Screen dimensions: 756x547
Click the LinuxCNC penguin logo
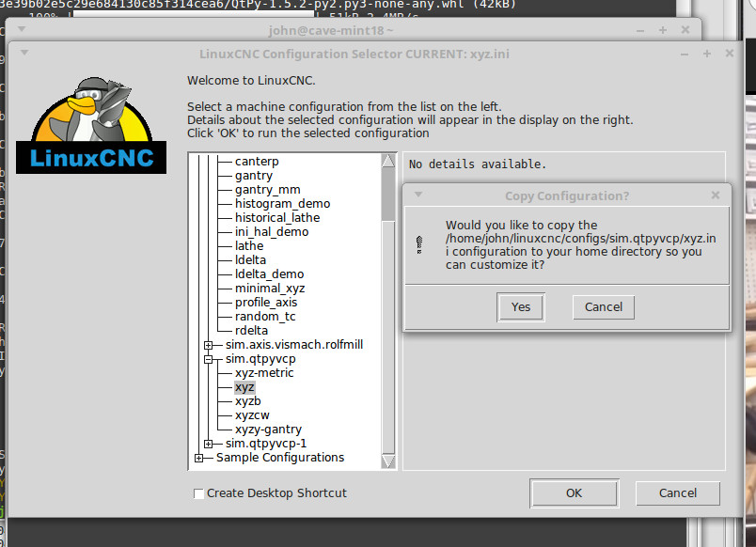91,125
